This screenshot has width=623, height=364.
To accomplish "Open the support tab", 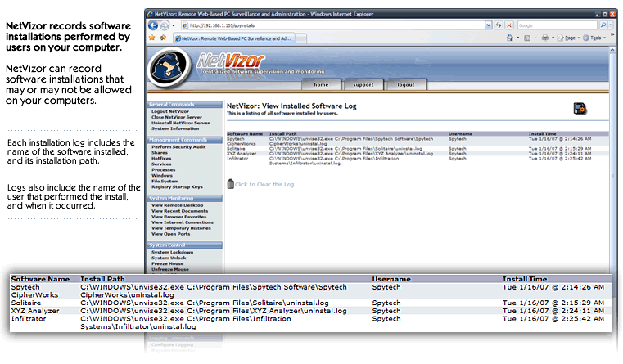I will click(x=363, y=84).
